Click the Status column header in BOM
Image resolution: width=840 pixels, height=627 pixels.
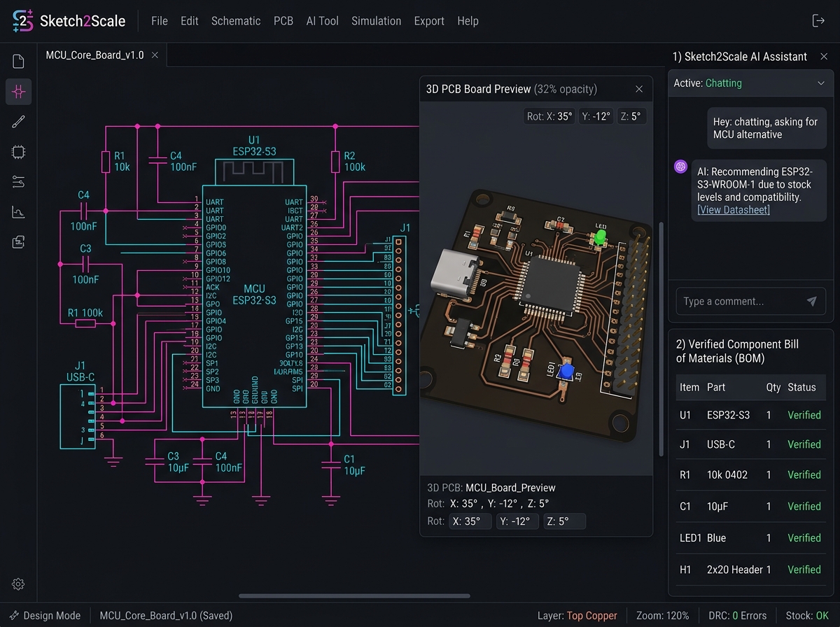[x=801, y=387]
